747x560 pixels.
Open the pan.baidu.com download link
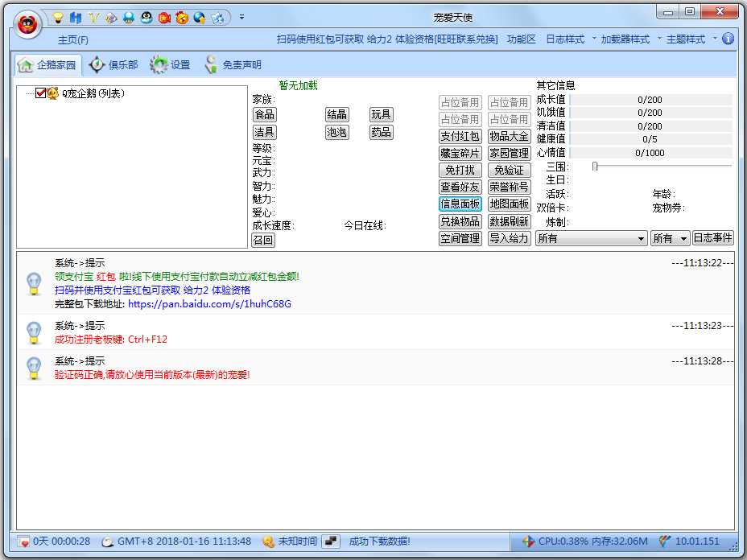coord(209,304)
